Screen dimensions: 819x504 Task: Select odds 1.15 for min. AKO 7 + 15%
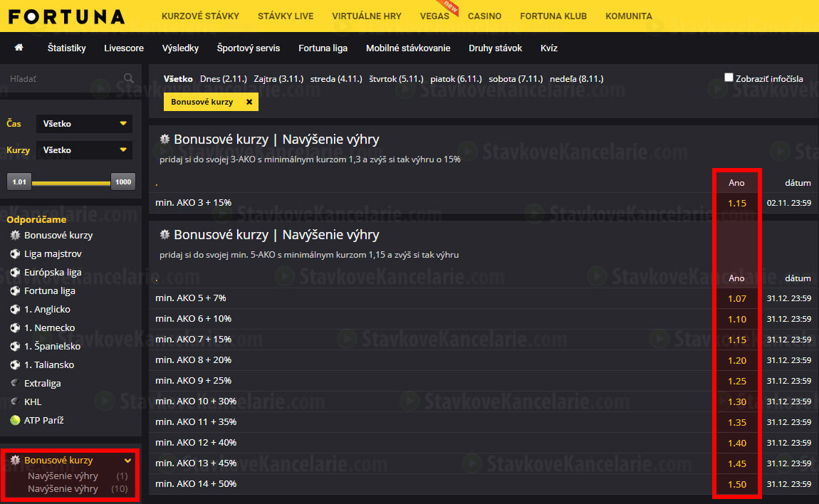pos(737,340)
